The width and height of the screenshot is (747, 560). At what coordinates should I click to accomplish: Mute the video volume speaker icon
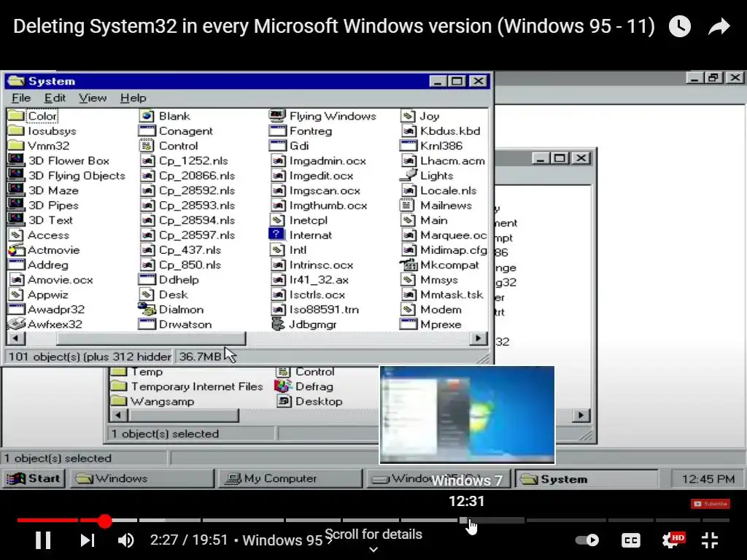pos(125,540)
